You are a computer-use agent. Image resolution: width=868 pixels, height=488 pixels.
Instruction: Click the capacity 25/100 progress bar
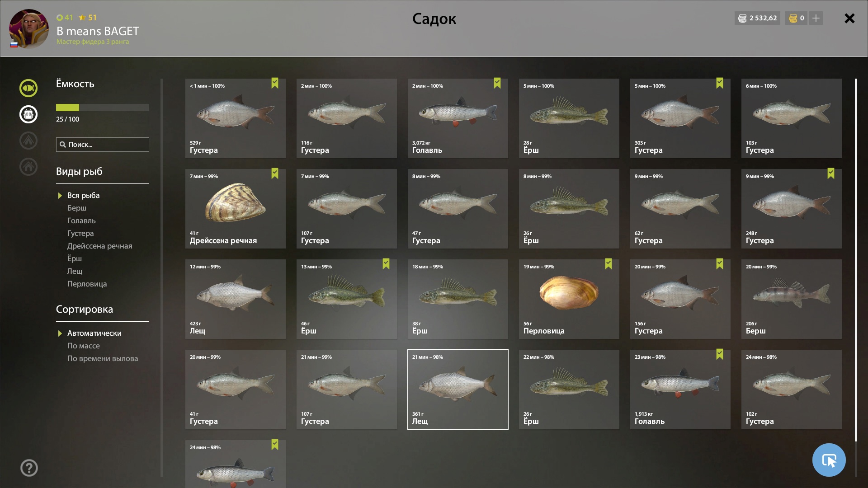pyautogui.click(x=103, y=108)
